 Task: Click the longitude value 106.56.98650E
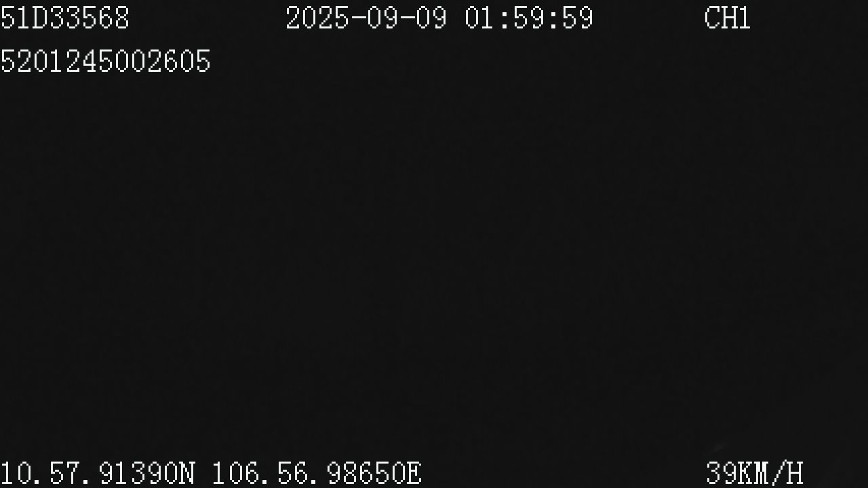coord(317,473)
